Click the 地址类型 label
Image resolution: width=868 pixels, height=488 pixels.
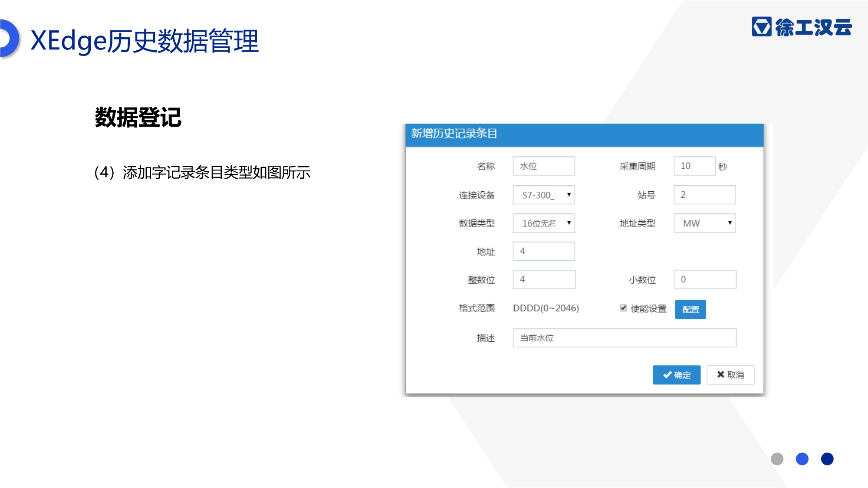pyautogui.click(x=638, y=223)
